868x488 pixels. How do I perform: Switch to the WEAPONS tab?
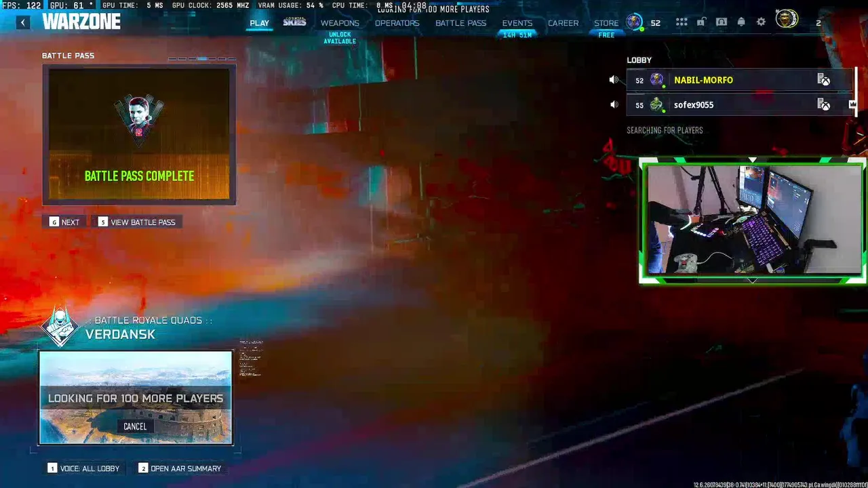click(x=340, y=23)
